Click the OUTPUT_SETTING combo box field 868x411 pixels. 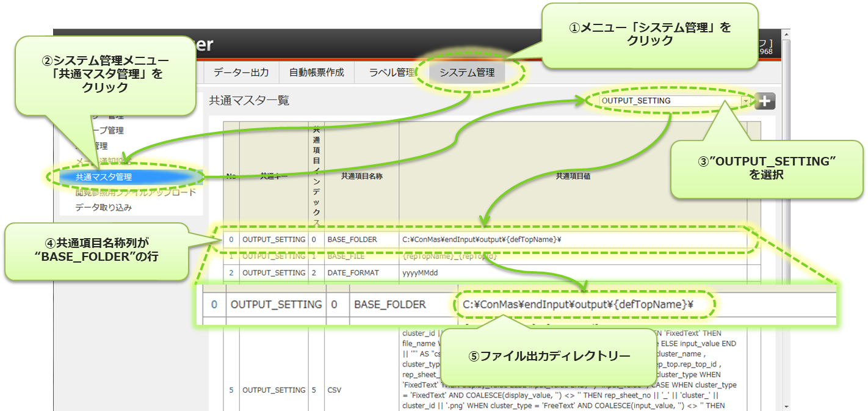click(x=665, y=101)
